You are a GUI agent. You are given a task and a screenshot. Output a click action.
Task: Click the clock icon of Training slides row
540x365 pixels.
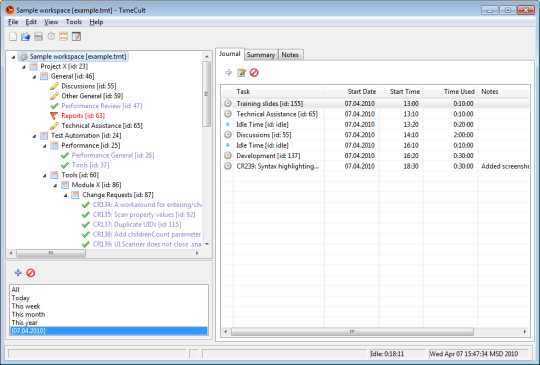click(228, 103)
